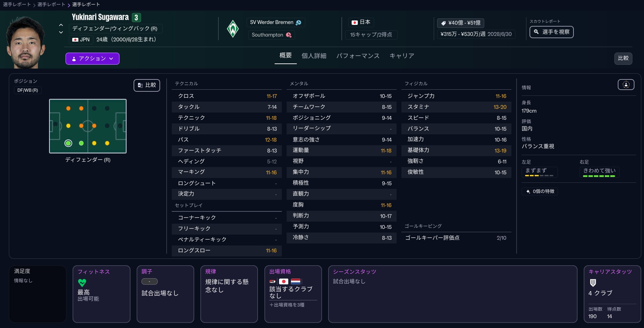Click the price tag transfer value icon

coord(443,23)
